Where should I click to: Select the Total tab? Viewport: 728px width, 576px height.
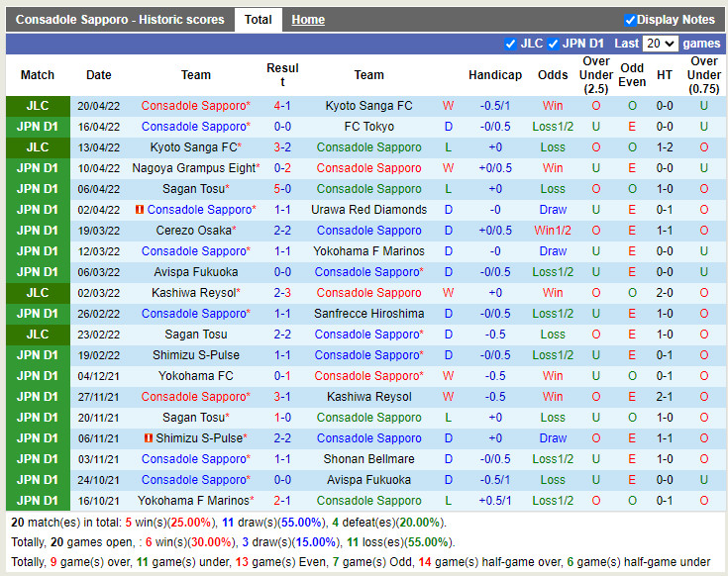point(259,20)
